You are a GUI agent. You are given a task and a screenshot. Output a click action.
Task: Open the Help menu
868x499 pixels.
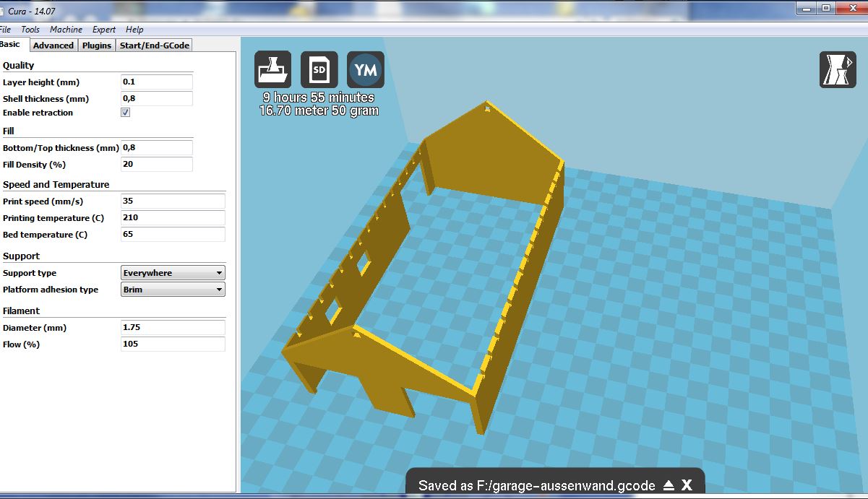point(134,30)
